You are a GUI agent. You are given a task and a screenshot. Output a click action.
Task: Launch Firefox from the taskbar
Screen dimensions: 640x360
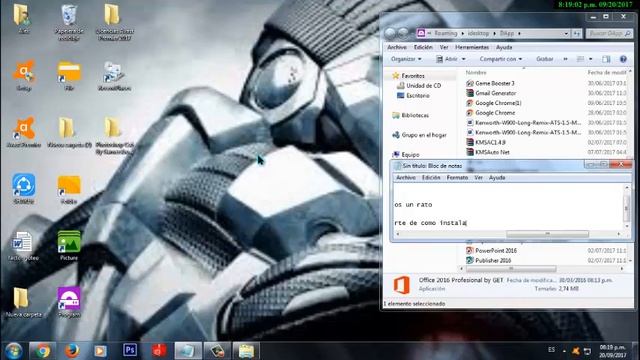click(x=72, y=351)
